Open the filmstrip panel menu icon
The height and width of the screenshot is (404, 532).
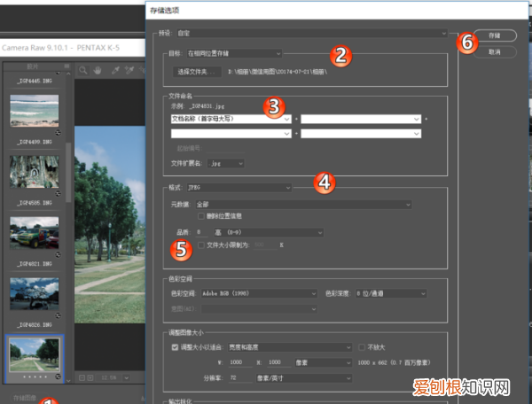65,66
